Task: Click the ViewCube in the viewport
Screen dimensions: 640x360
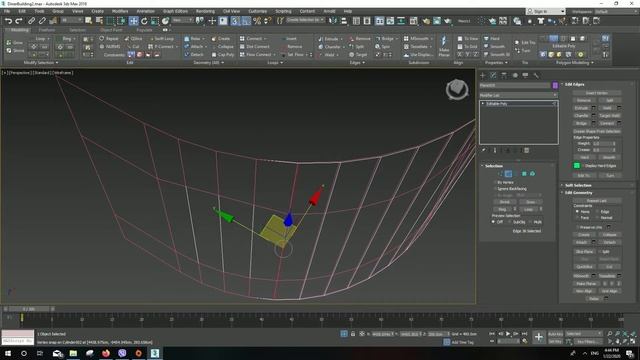Action: (457, 89)
